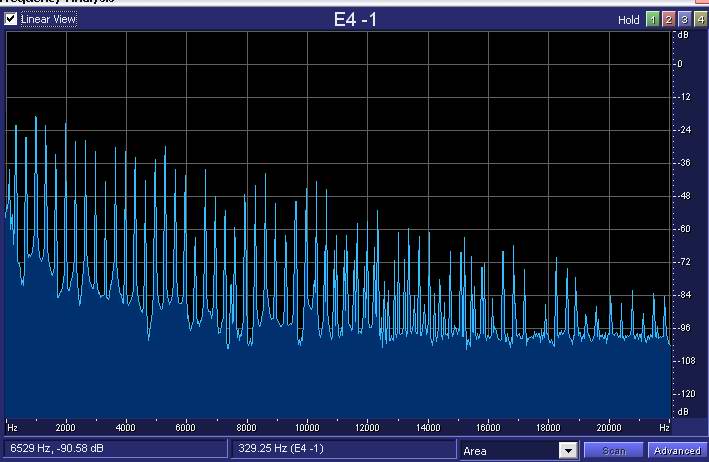Click the Hold label text
Image resolution: width=709 pixels, height=462 pixels.
click(x=628, y=19)
